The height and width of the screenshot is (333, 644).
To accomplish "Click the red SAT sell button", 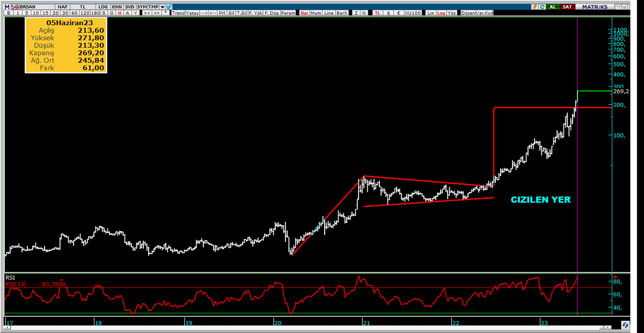I will [x=567, y=6].
